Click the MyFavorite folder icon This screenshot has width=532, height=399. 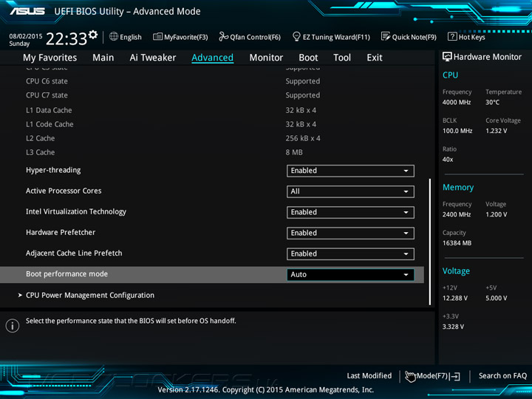(x=157, y=36)
